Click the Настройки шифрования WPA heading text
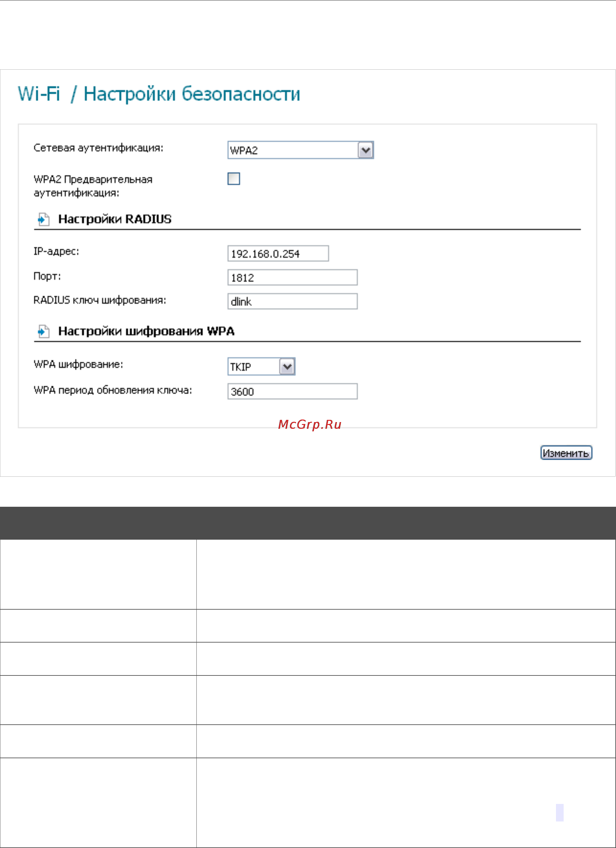616x848 pixels. (146, 331)
